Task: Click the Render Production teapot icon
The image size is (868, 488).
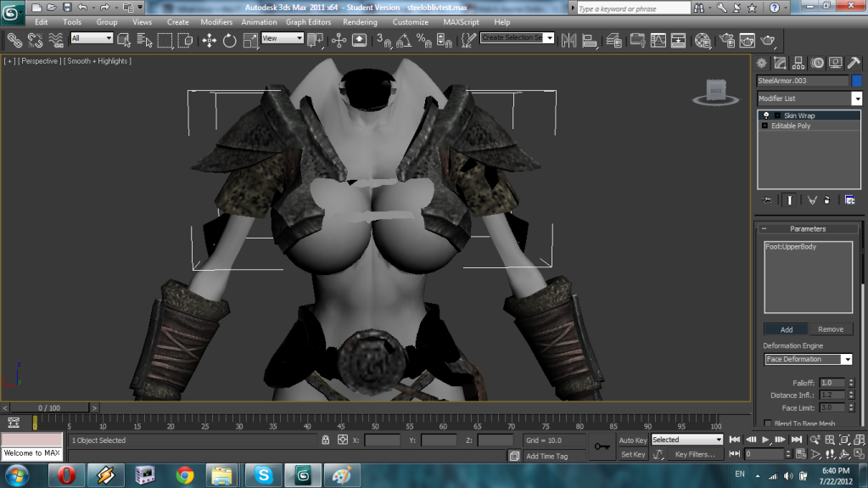Action: 768,41
